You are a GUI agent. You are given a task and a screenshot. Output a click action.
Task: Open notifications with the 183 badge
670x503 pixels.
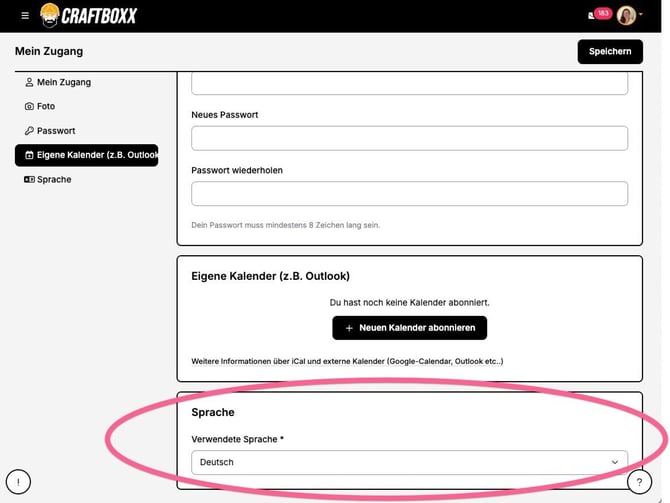[x=598, y=14]
